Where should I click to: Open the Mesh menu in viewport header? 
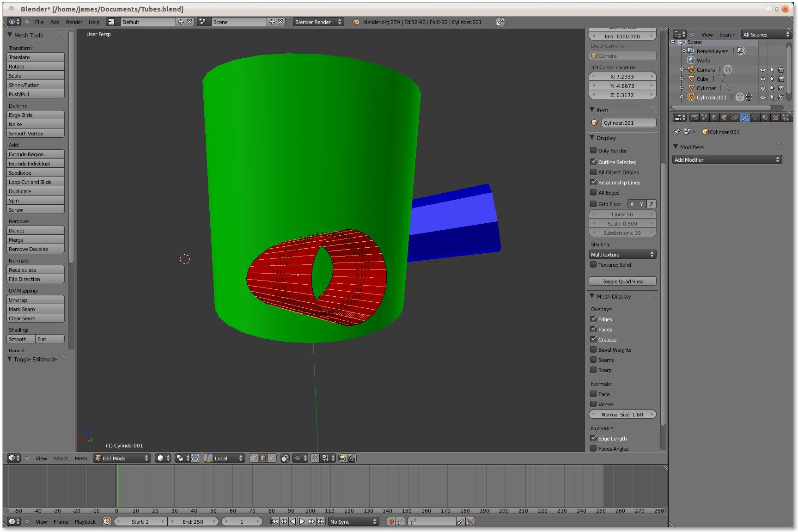(x=81, y=458)
